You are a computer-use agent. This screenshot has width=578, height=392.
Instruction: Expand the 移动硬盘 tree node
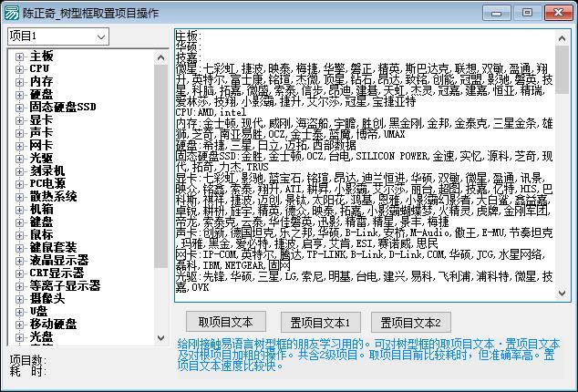[x=19, y=325]
